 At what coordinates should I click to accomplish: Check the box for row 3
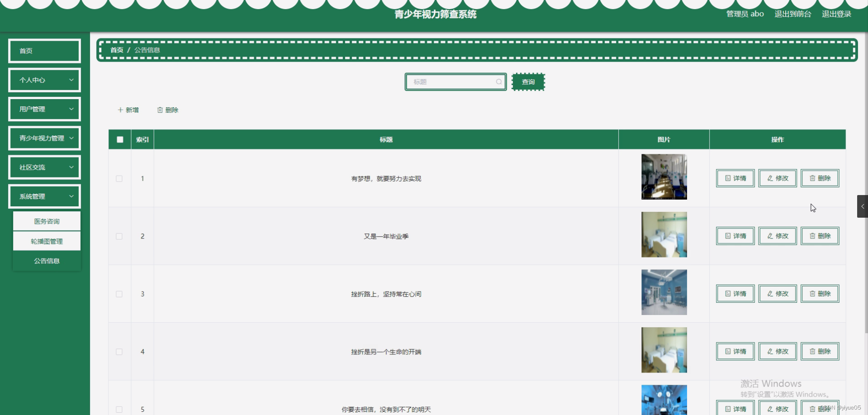(x=119, y=294)
